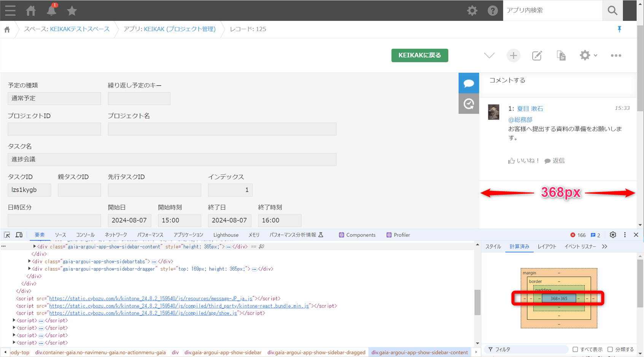Expand the sidebartabs div in the Elements tree

pos(29,261)
